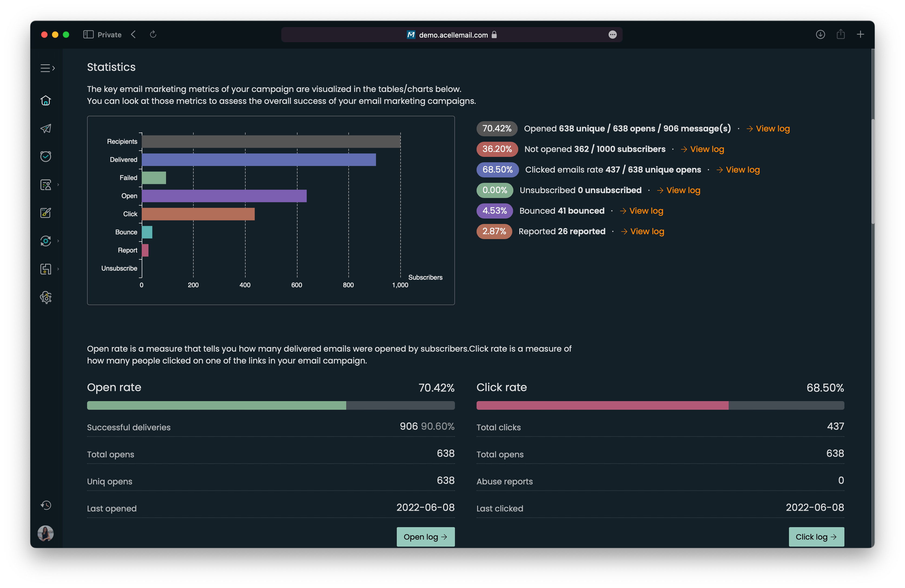View log for Bounced

[641, 211]
